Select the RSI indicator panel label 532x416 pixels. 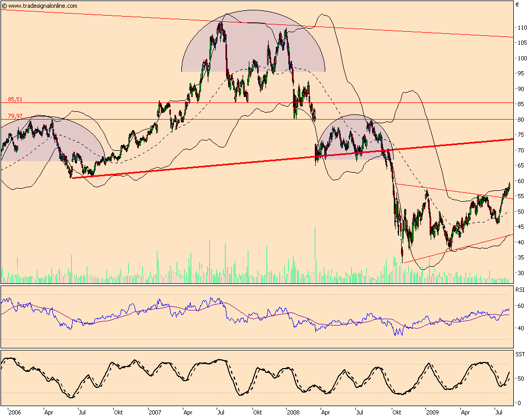click(520, 290)
